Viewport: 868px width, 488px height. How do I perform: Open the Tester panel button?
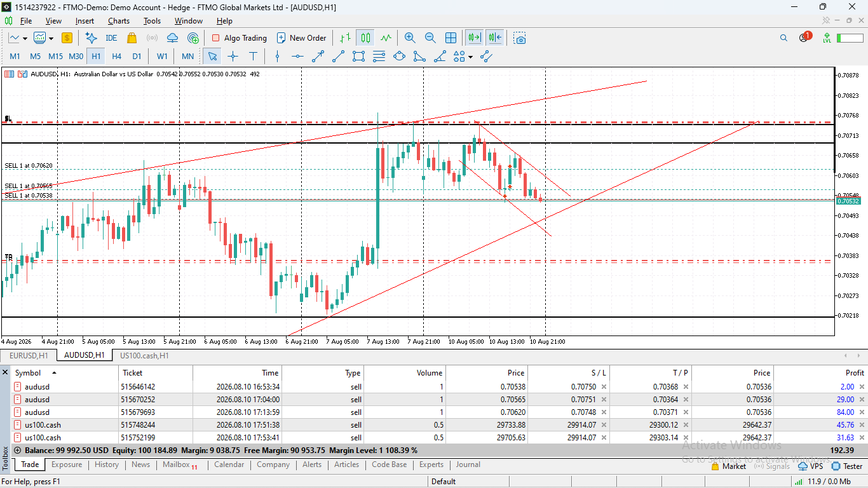(x=847, y=466)
